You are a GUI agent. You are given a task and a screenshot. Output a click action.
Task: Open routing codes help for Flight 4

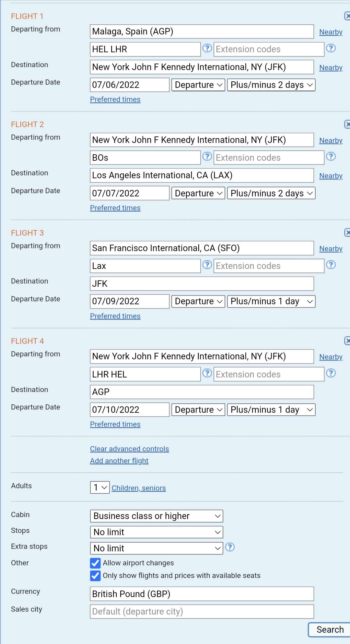click(x=207, y=373)
